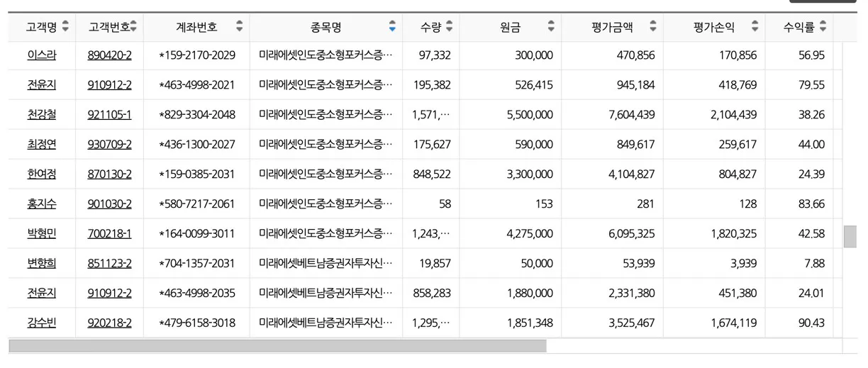Click 평가손익 value 1,820,325
868x368 pixels.
click(x=734, y=233)
